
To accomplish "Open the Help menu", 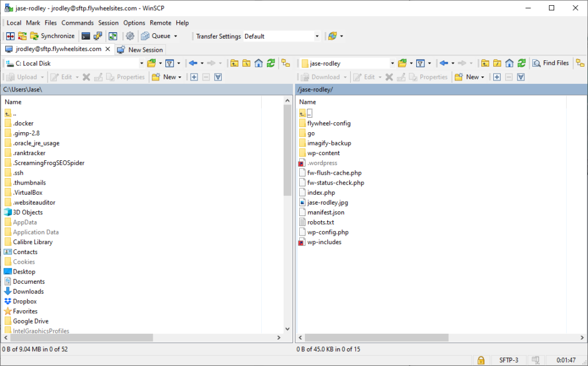I will (x=182, y=23).
